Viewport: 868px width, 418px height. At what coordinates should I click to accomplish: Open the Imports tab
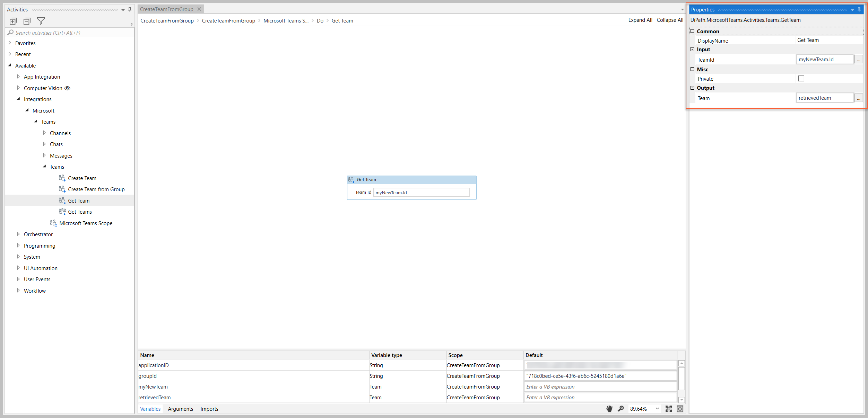(209, 409)
